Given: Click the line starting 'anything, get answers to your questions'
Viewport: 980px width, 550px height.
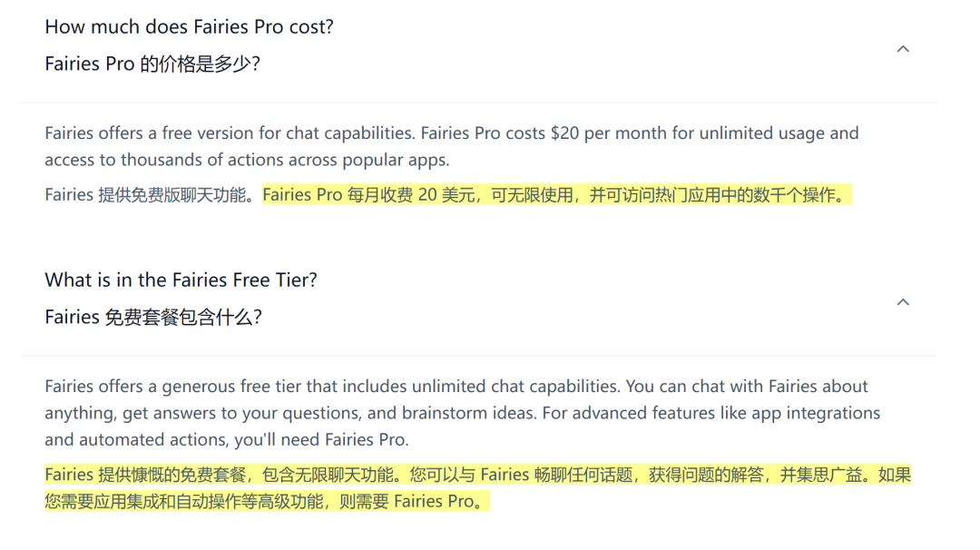Looking at the screenshot, I should (462, 413).
